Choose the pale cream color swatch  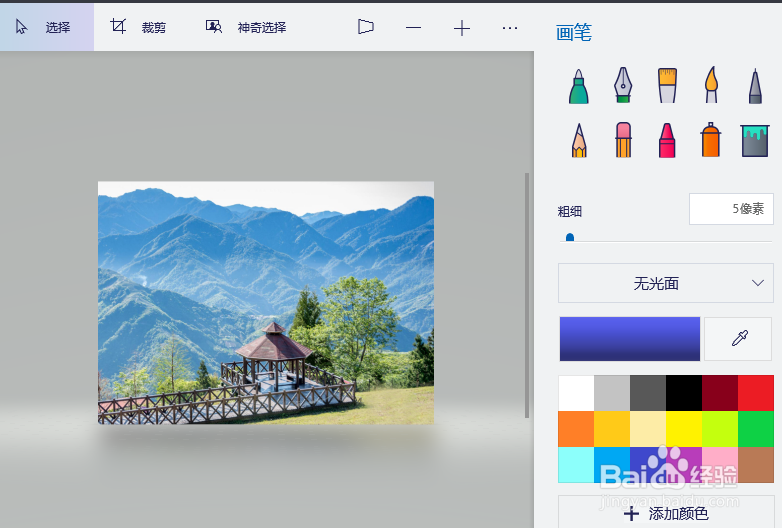[648, 429]
